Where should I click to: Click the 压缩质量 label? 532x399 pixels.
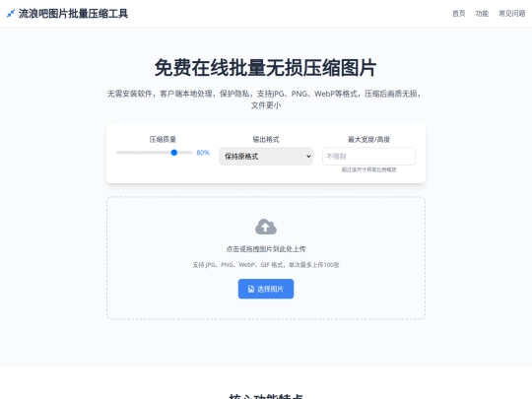(x=163, y=140)
